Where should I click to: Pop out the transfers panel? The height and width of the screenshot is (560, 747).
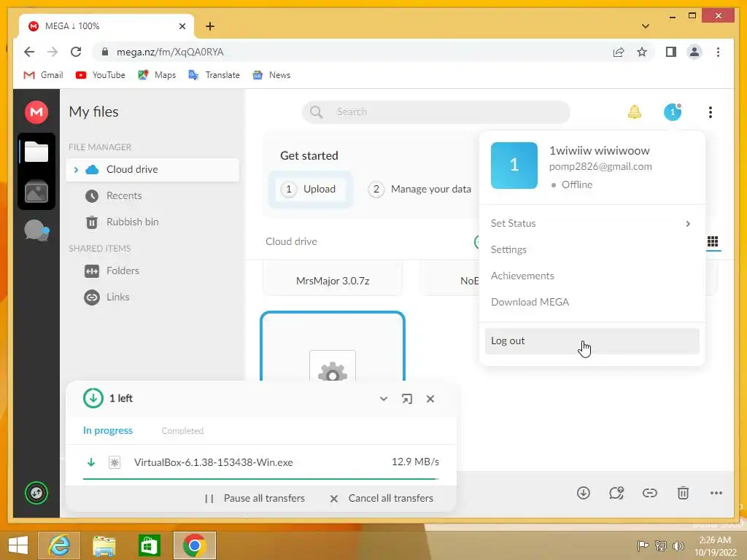(x=407, y=399)
